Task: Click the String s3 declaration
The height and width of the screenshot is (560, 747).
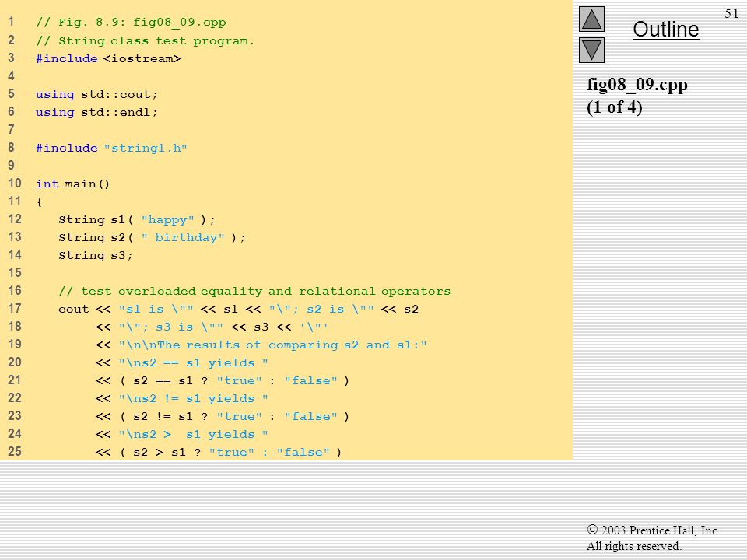Action: point(95,256)
